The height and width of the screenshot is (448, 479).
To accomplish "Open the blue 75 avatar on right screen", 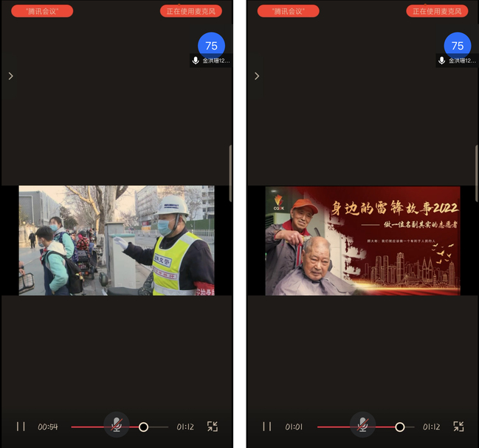I will click(458, 45).
